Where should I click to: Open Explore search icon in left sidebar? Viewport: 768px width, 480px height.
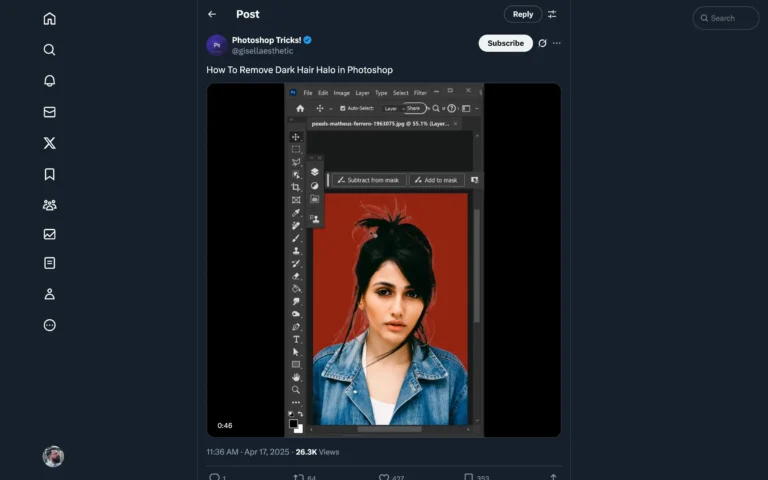49,49
